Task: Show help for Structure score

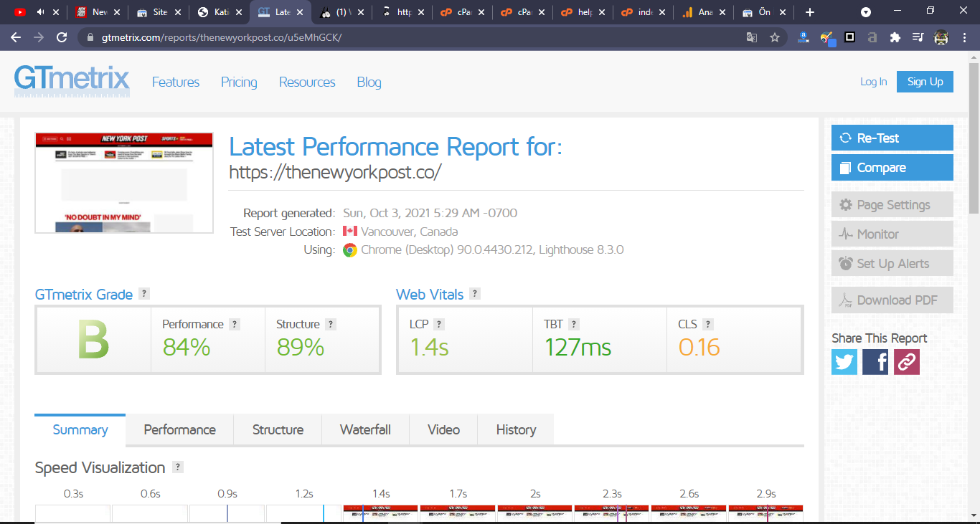Action: coord(331,324)
